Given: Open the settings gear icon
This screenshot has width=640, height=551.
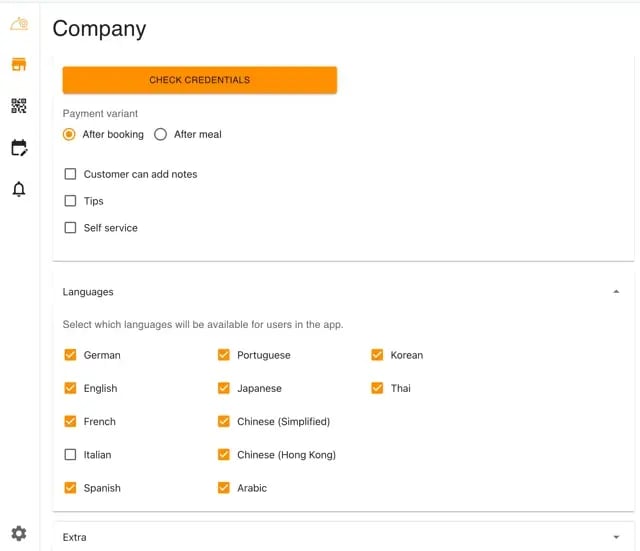Looking at the screenshot, I should (x=19, y=533).
